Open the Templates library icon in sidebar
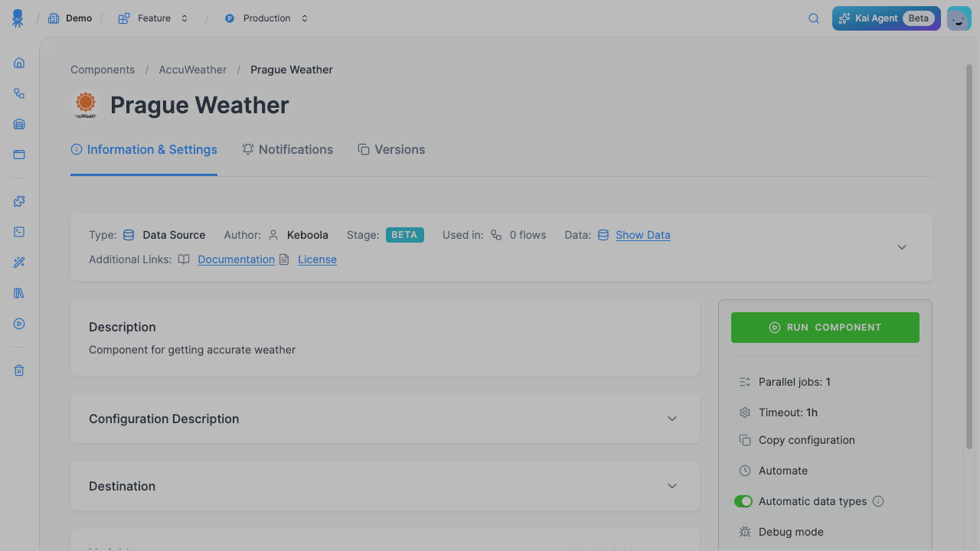Screen dimensions: 980x551 coord(19,293)
